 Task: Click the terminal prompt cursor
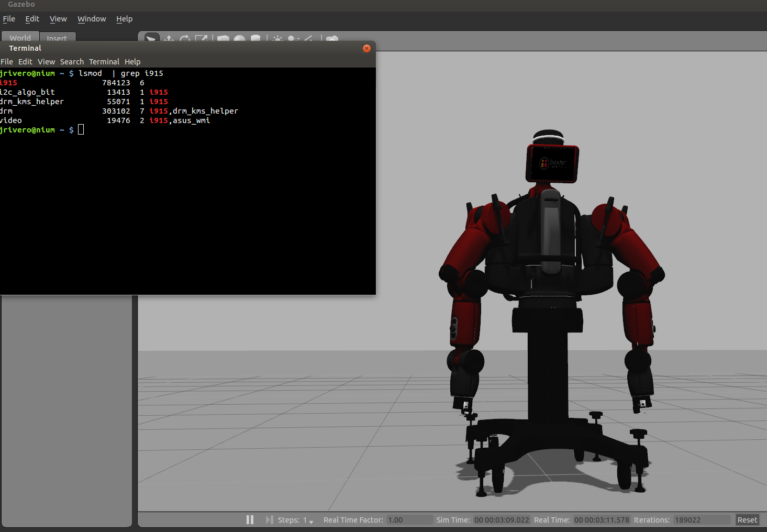coord(81,129)
